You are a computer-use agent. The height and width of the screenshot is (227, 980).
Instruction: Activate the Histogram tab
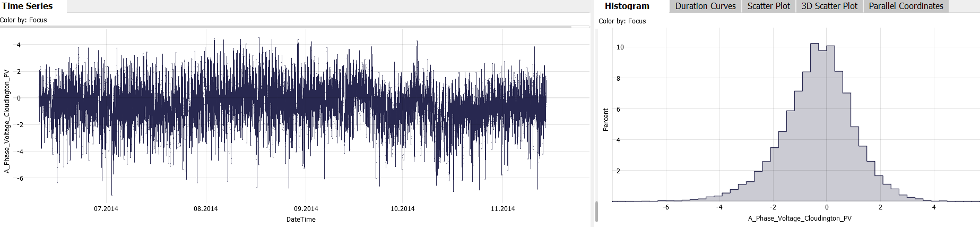(x=627, y=6)
